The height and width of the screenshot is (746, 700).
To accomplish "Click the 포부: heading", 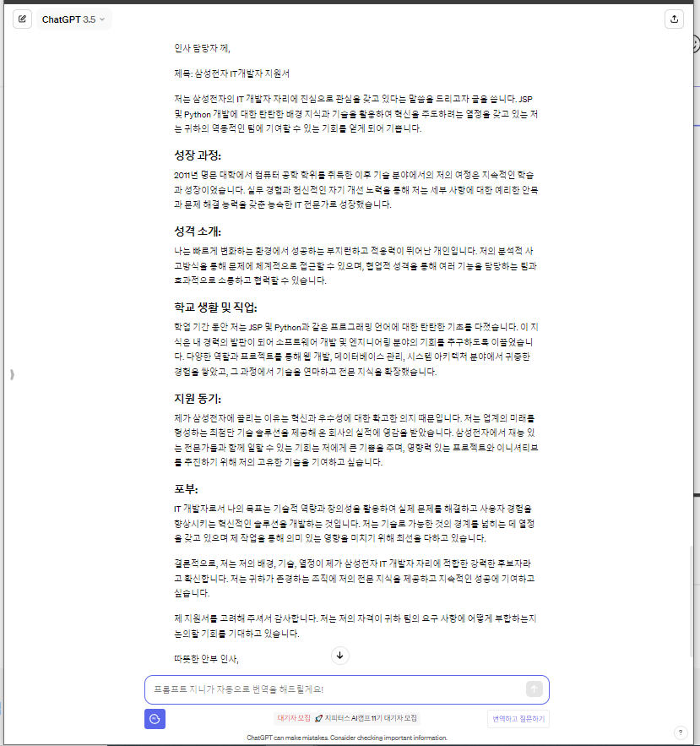I will [186, 489].
